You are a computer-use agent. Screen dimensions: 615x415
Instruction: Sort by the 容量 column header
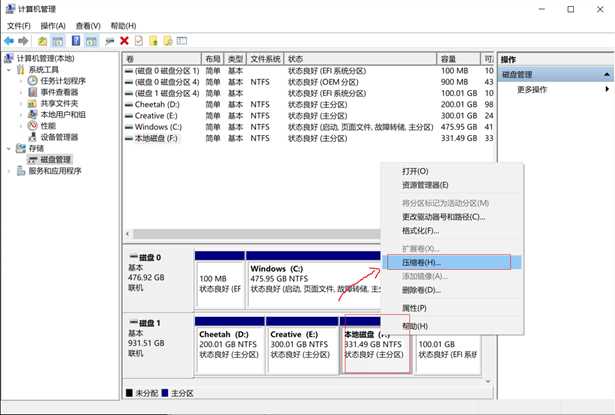(x=459, y=59)
